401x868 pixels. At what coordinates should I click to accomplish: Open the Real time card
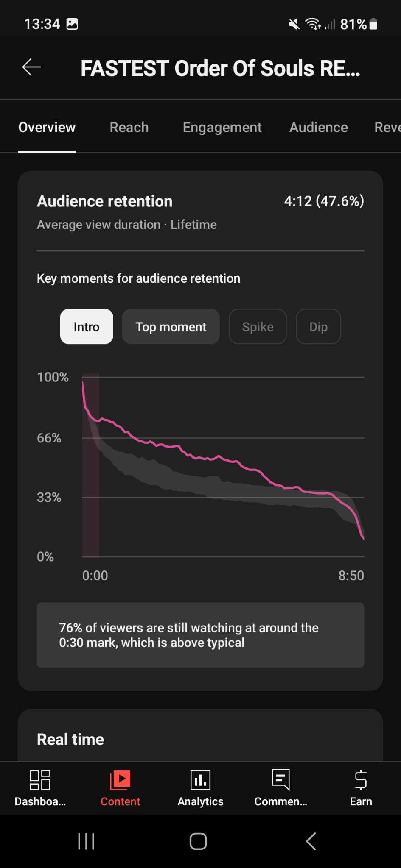point(70,739)
